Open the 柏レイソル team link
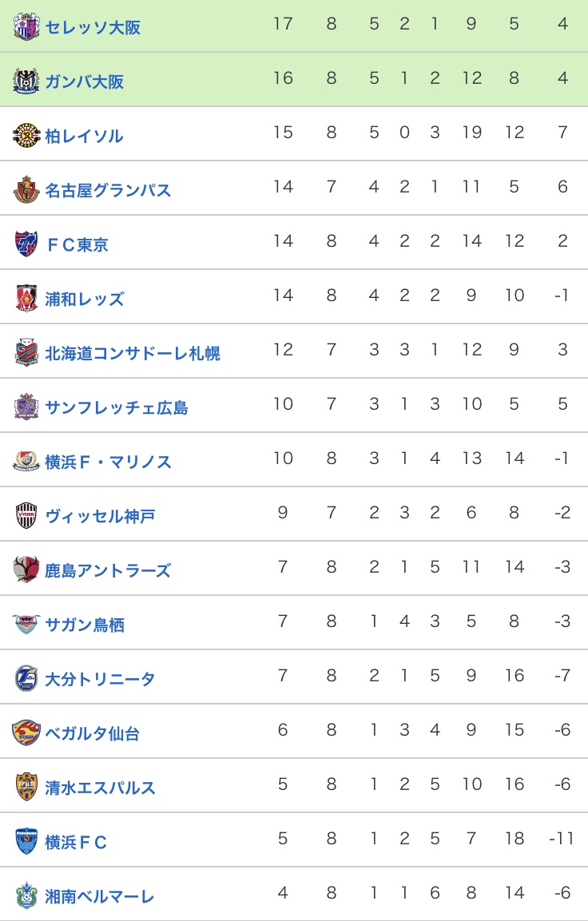 (85, 136)
